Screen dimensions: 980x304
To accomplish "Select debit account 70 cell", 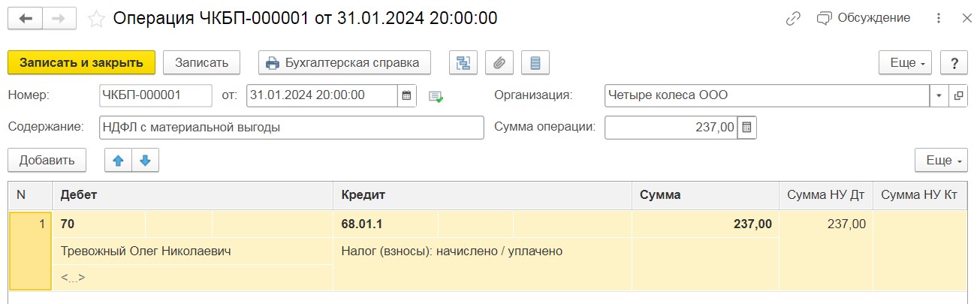I will (x=98, y=224).
